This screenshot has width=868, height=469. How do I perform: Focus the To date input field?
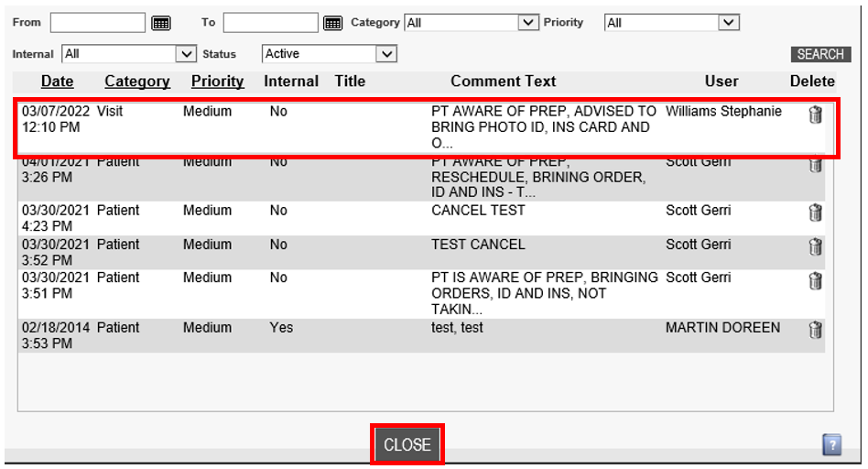(271, 23)
